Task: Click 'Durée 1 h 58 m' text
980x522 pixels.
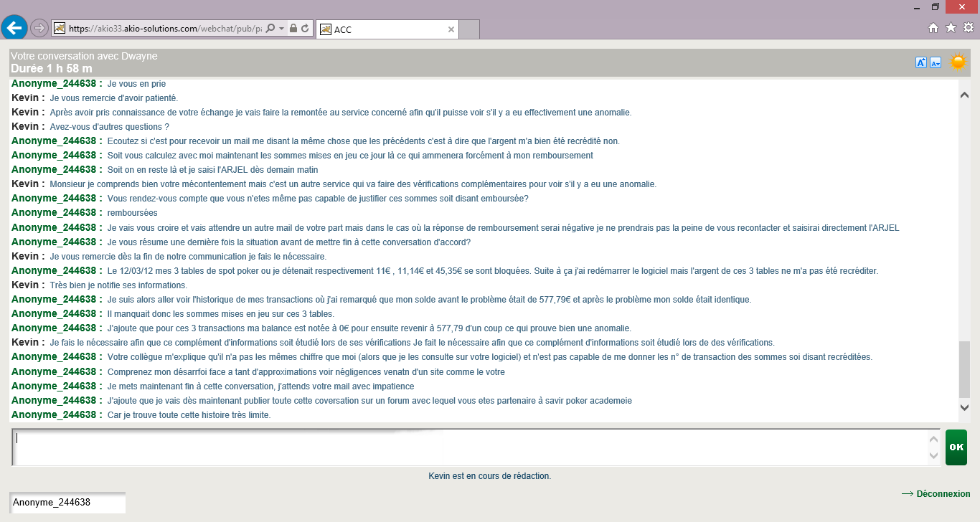Action: click(x=52, y=69)
